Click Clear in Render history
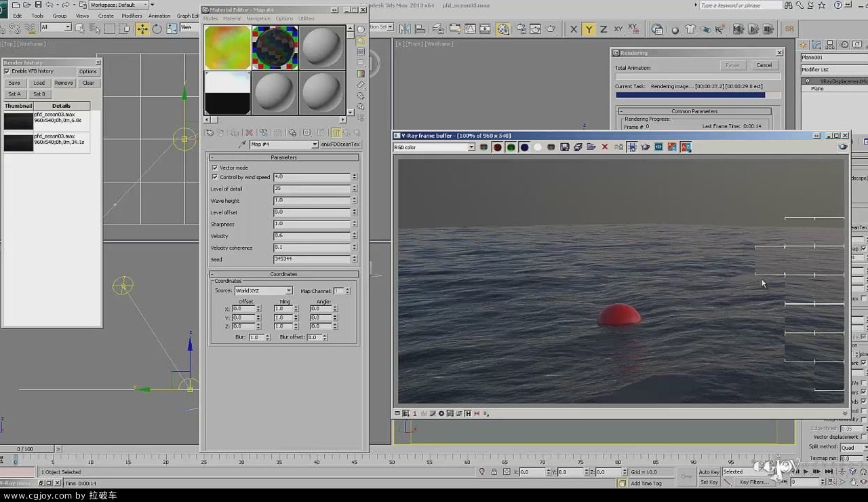 click(88, 83)
